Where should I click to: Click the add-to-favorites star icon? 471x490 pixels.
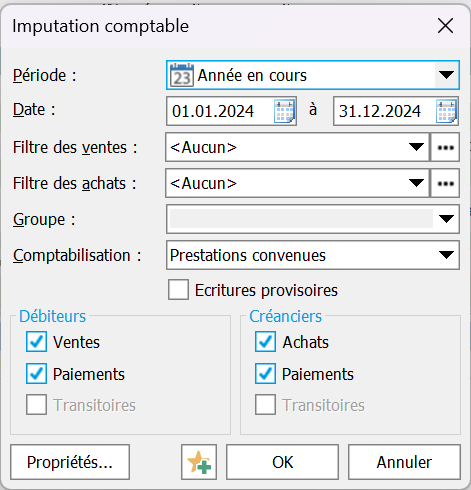click(x=199, y=462)
